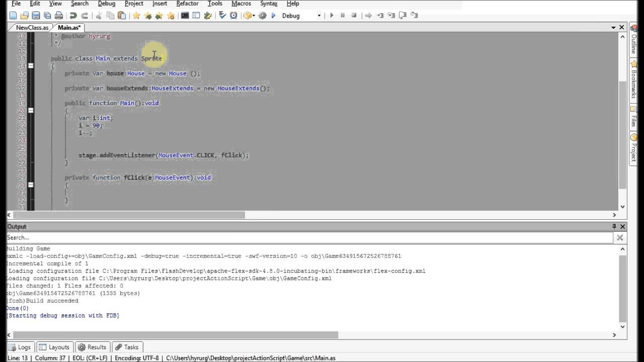
Task: Click the Open file folder icon
Action: 25,16
